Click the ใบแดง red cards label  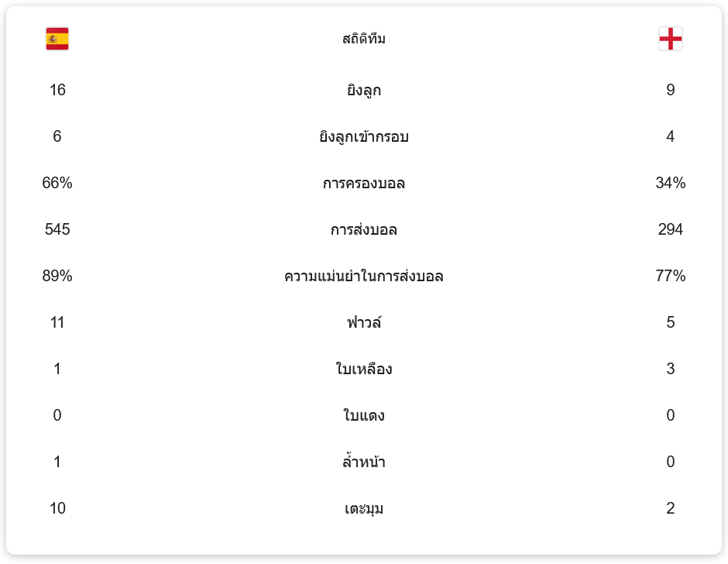click(x=363, y=415)
